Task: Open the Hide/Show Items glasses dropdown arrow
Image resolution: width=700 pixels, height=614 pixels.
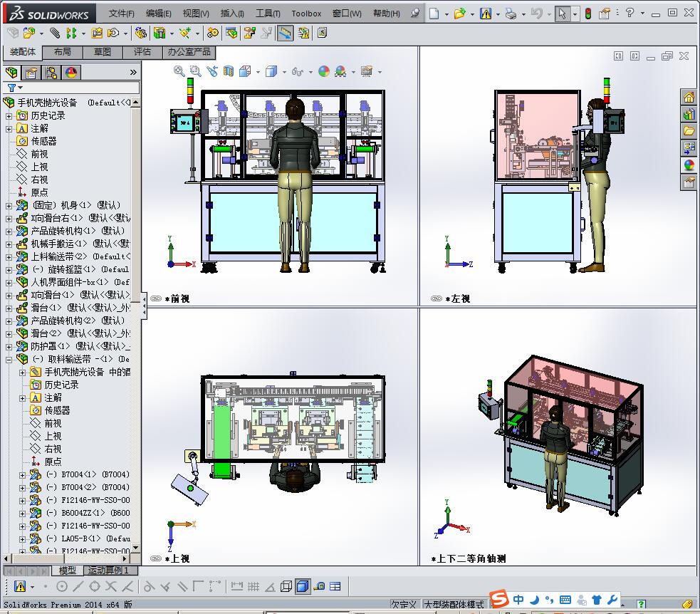Action: click(x=310, y=71)
